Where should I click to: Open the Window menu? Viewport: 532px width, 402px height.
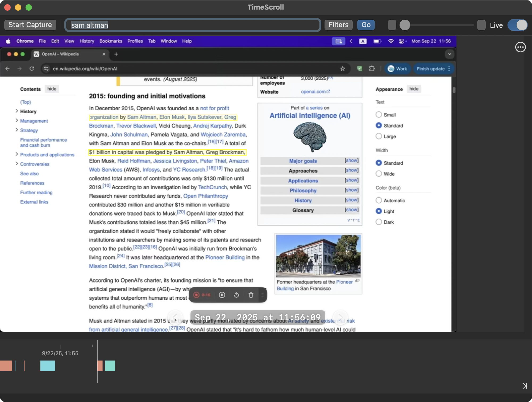[x=169, y=41]
